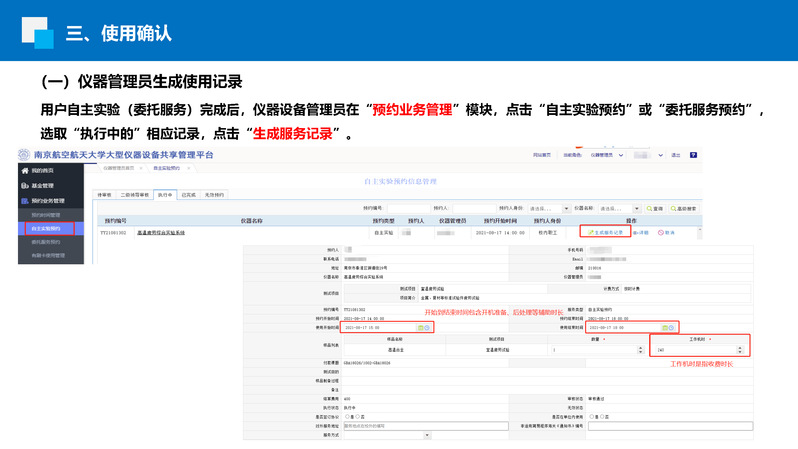Viewport: 798px width, 449px height.
Task: Select 是 for 是否签订协议
Action: coord(346,417)
